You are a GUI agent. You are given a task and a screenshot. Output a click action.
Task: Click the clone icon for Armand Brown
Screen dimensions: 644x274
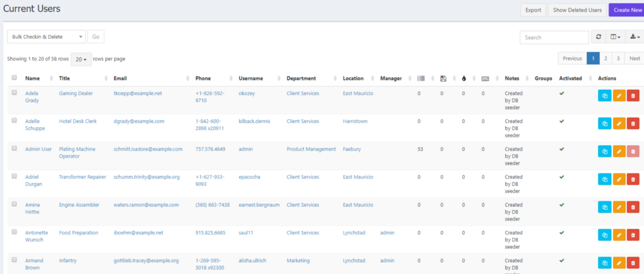(x=604, y=263)
